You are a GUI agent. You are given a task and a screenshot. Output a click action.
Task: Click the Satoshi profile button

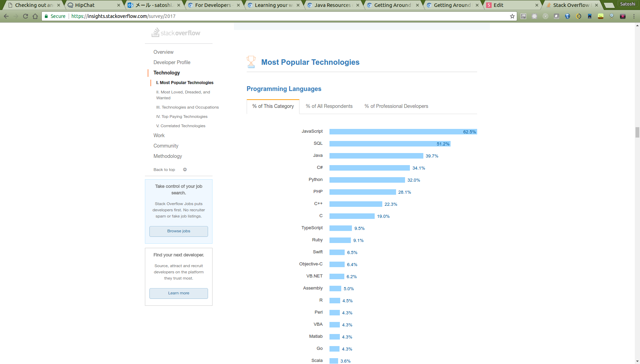[x=628, y=4]
